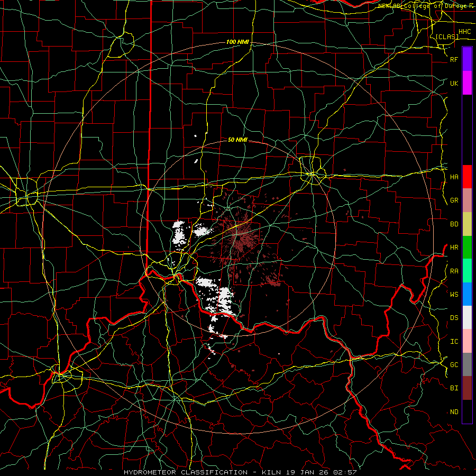The height and width of the screenshot is (476, 476).
Task: Click the dark red BI swatch
Action: pyautogui.click(x=467, y=388)
